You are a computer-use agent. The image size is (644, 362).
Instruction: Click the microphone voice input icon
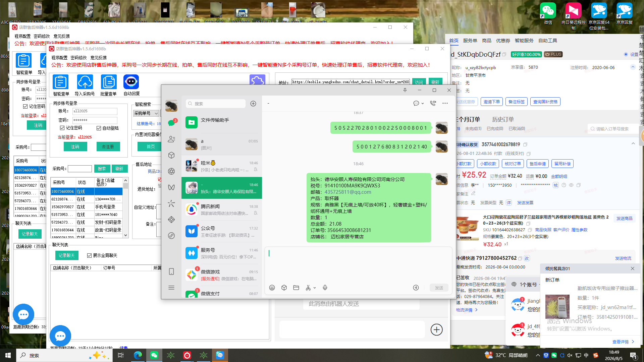click(x=325, y=288)
